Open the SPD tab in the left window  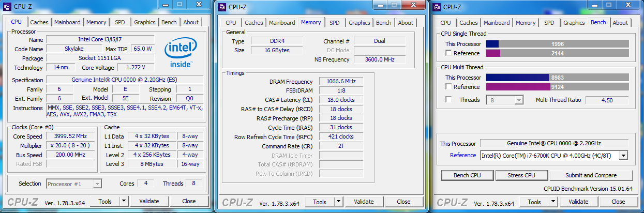tap(120, 22)
